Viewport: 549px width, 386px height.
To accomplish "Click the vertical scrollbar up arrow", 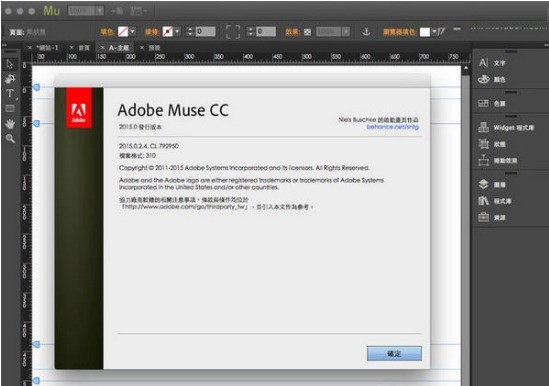I will click(x=466, y=68).
